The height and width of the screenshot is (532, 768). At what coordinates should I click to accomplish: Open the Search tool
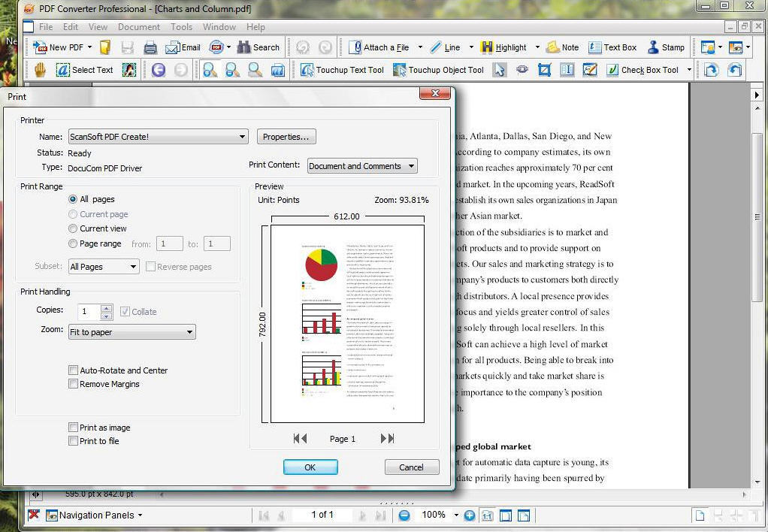pos(259,47)
